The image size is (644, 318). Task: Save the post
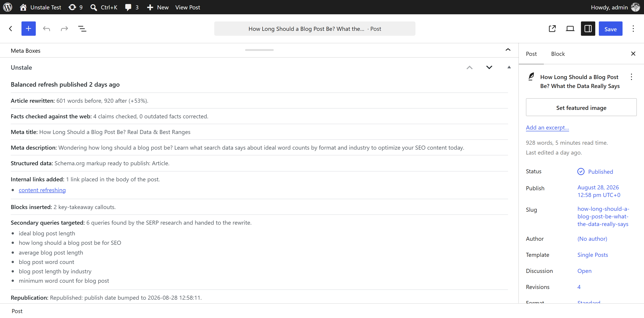610,29
